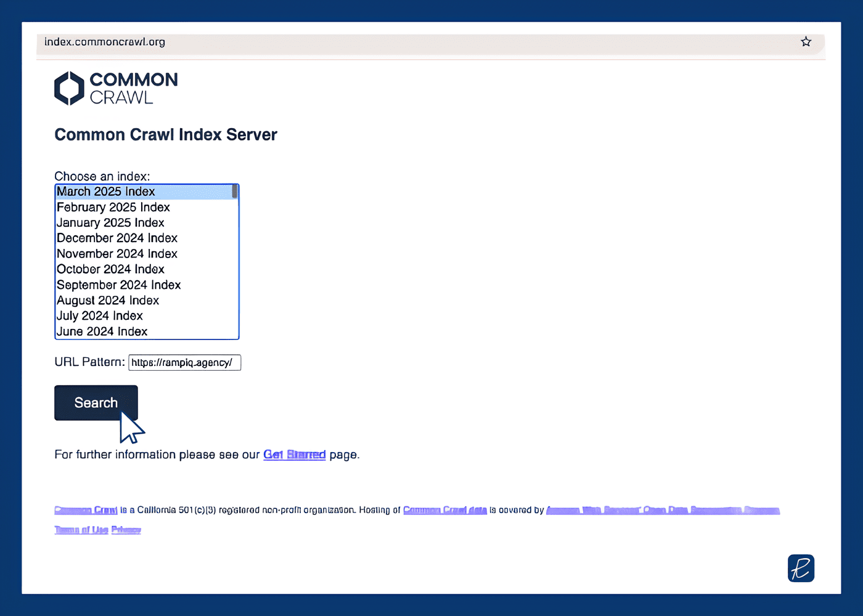This screenshot has width=863, height=616.
Task: Open the Terms of Use footer link
Action: coord(81,530)
